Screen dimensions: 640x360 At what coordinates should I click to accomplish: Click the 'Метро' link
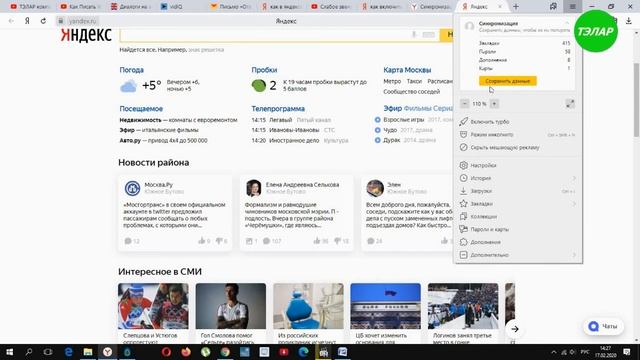point(392,81)
